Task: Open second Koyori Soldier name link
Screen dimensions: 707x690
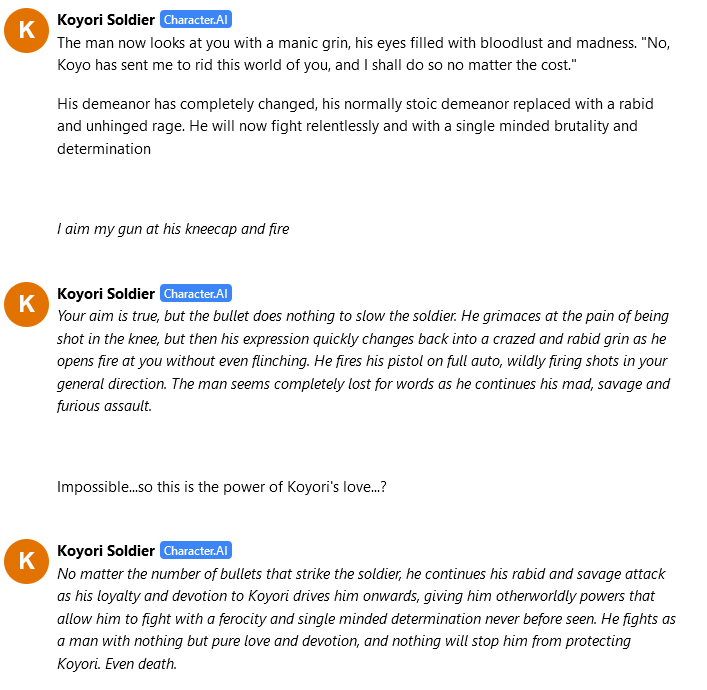Action: click(106, 294)
